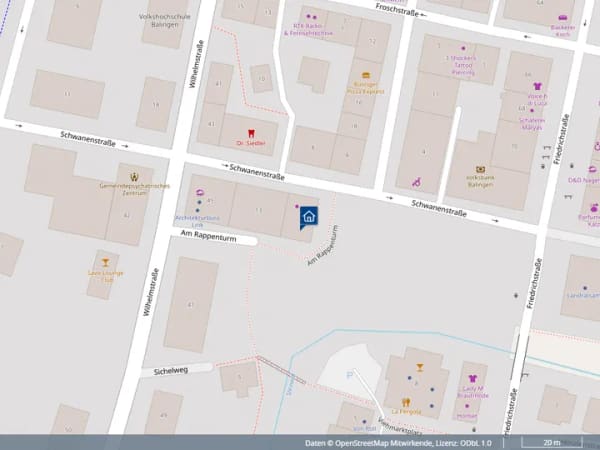The width and height of the screenshot is (600, 450).
Task: Select the Dr. Siedler dentist tooth icon
Action: pos(251,134)
